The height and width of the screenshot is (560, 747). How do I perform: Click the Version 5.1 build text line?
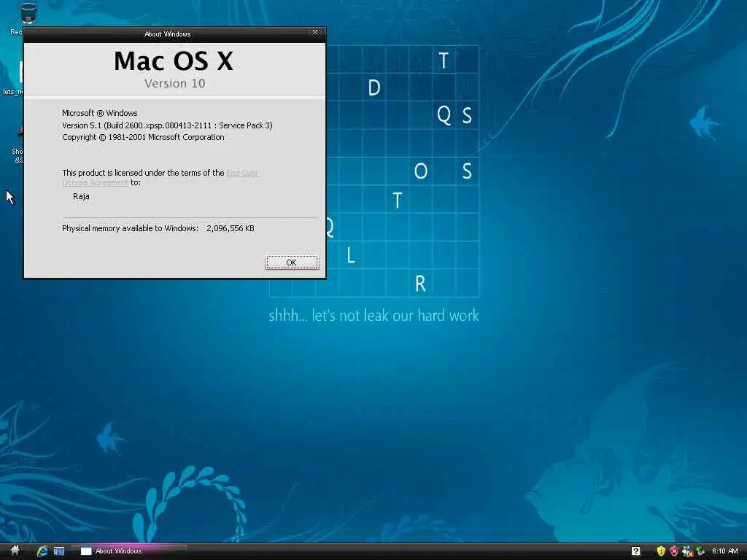tap(167, 125)
